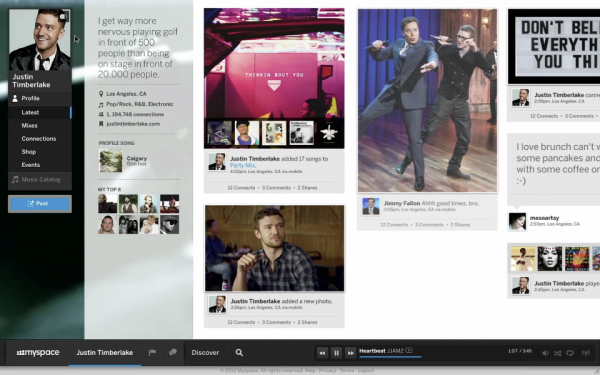Click Jimmy Fallon's avatar

click(371, 206)
